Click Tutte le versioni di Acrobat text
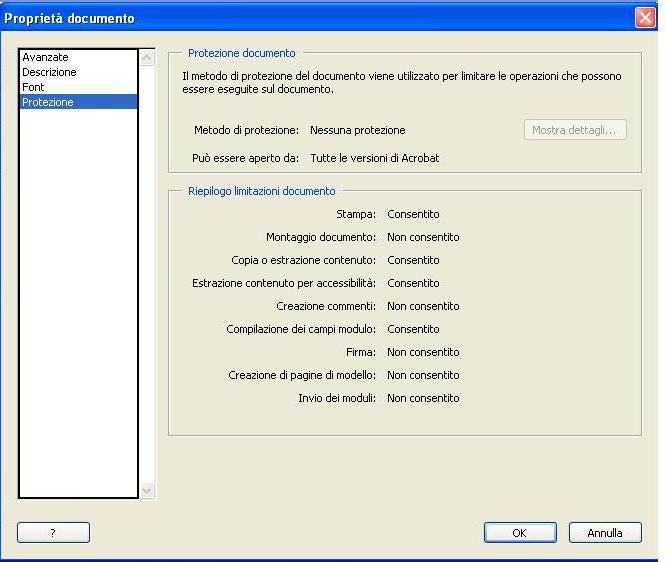Screen dimensions: 665x562 (374, 158)
